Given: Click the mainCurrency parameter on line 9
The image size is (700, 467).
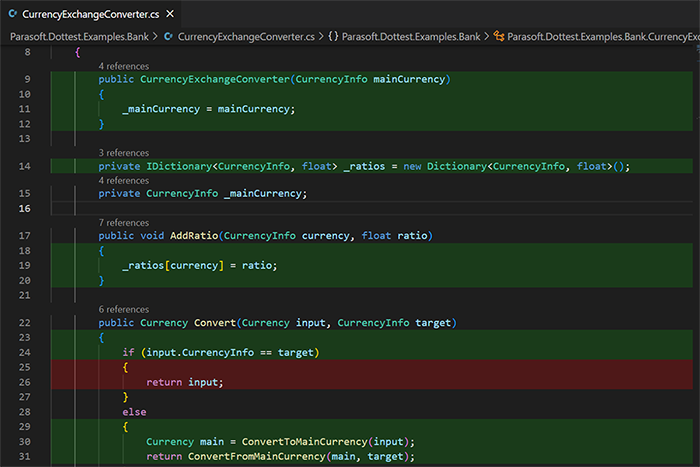Looking at the screenshot, I should click(x=409, y=79).
